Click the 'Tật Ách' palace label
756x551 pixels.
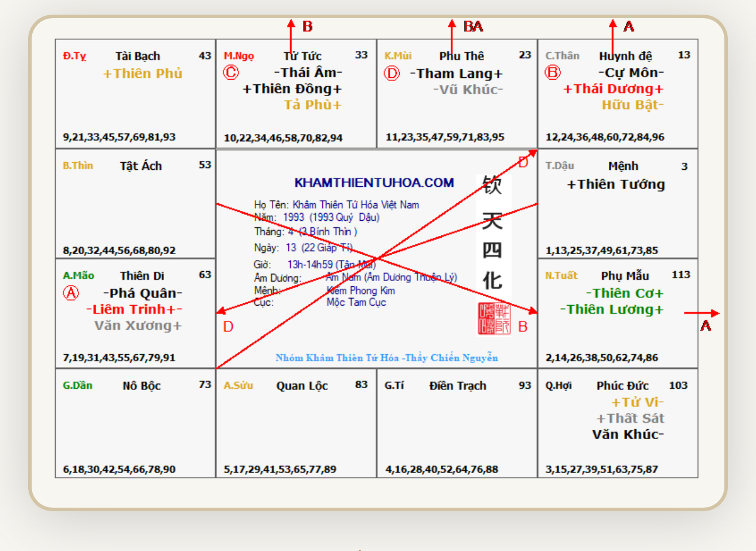tap(141, 166)
